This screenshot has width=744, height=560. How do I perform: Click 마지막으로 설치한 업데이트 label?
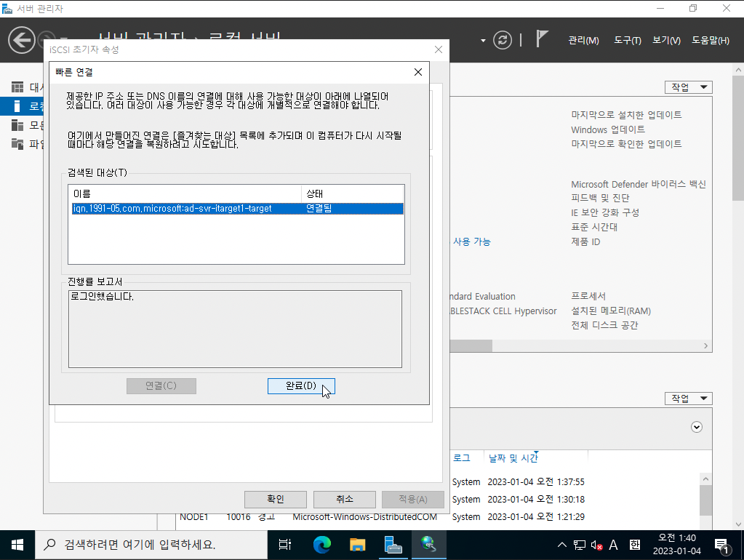click(x=626, y=115)
